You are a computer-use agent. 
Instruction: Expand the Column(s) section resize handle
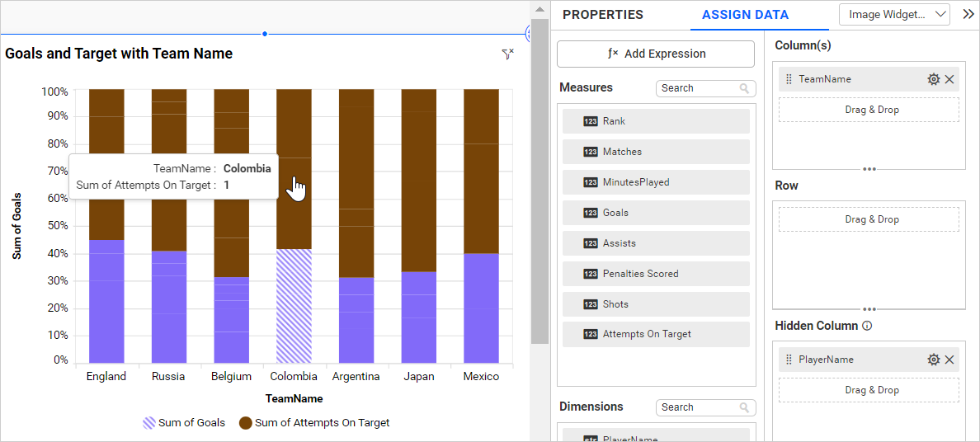869,169
